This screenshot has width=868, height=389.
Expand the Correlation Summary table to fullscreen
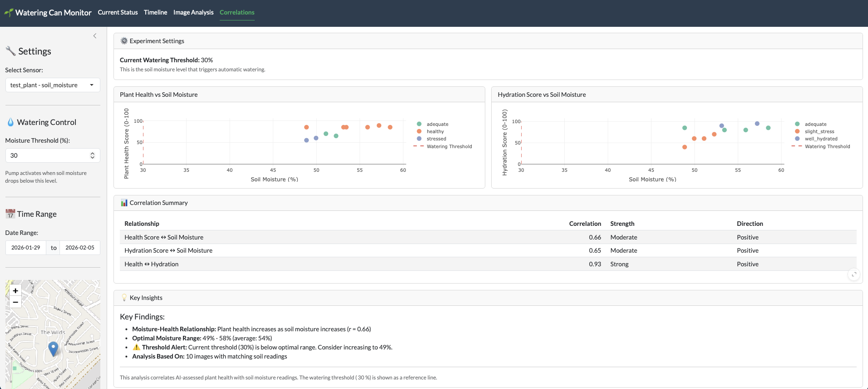(x=853, y=274)
